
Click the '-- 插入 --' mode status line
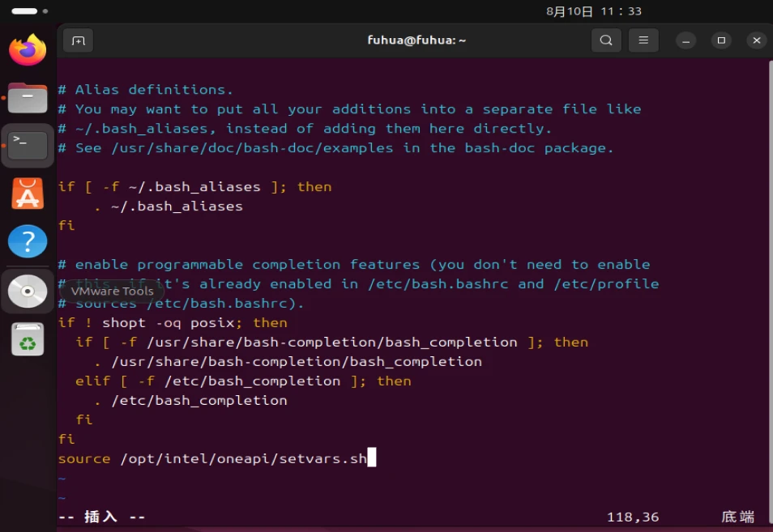click(101, 517)
